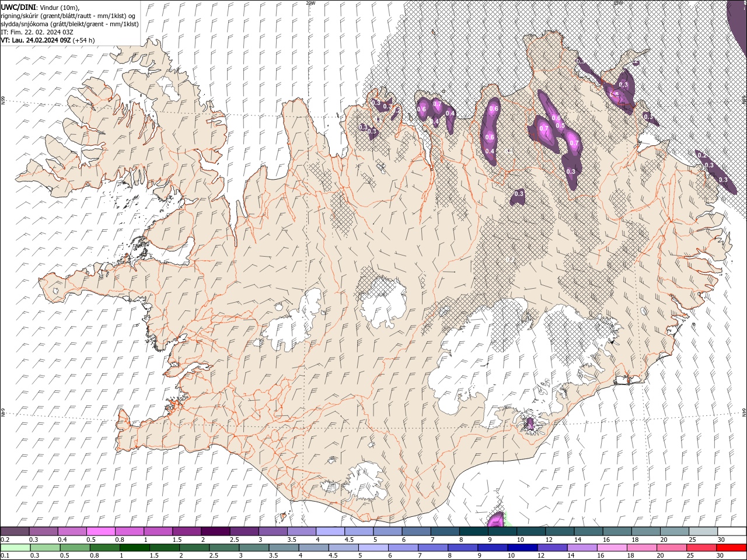Select the 'VT: Lau. 24.02.2024 09Z (+54 h)' text

click(x=48, y=40)
